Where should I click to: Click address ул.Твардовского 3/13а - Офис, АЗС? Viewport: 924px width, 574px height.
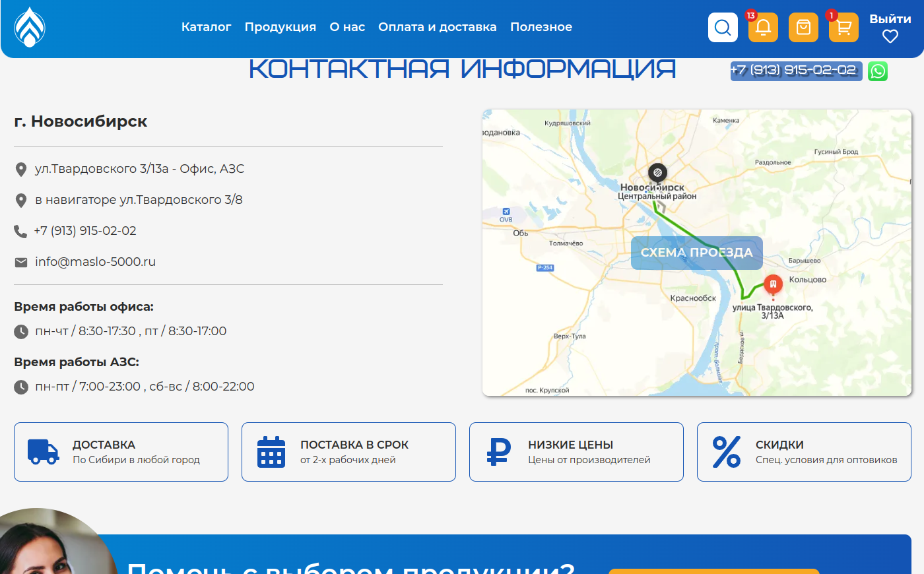pyautogui.click(x=140, y=169)
